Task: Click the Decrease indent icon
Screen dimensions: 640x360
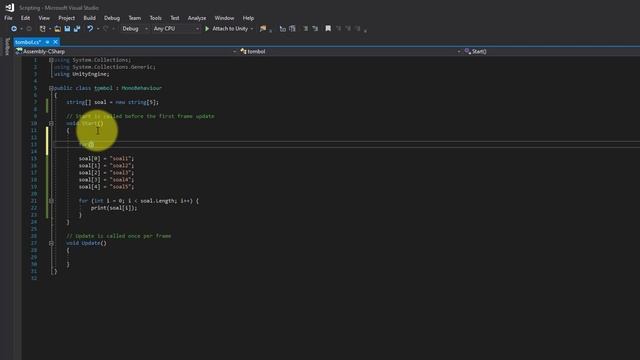Action: pyautogui.click(x=306, y=29)
